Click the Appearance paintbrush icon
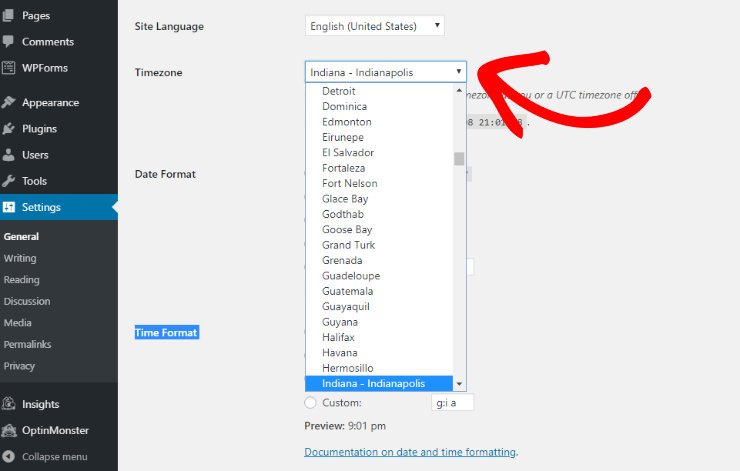 click(9, 102)
